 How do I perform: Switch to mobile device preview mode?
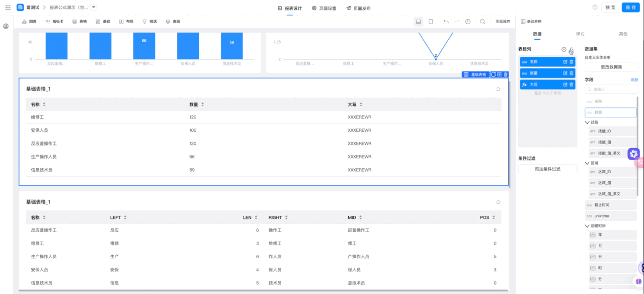tap(431, 22)
